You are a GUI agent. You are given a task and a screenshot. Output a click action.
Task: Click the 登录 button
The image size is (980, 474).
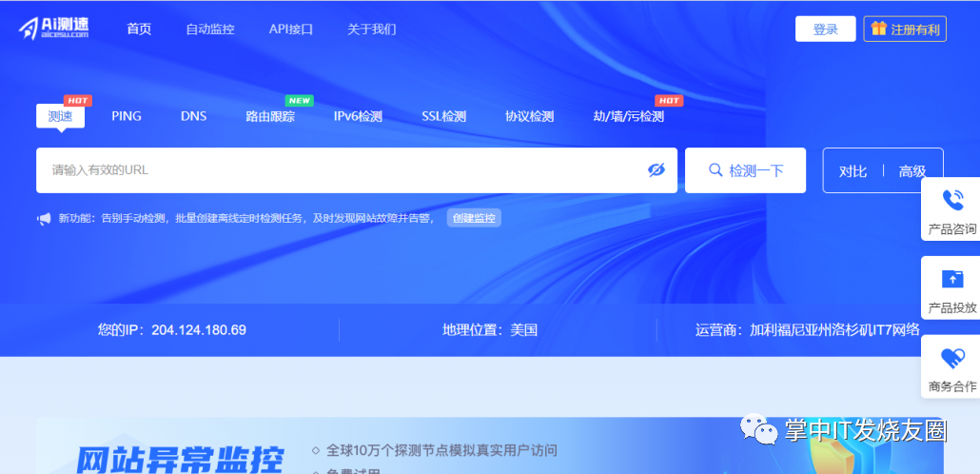tap(825, 29)
